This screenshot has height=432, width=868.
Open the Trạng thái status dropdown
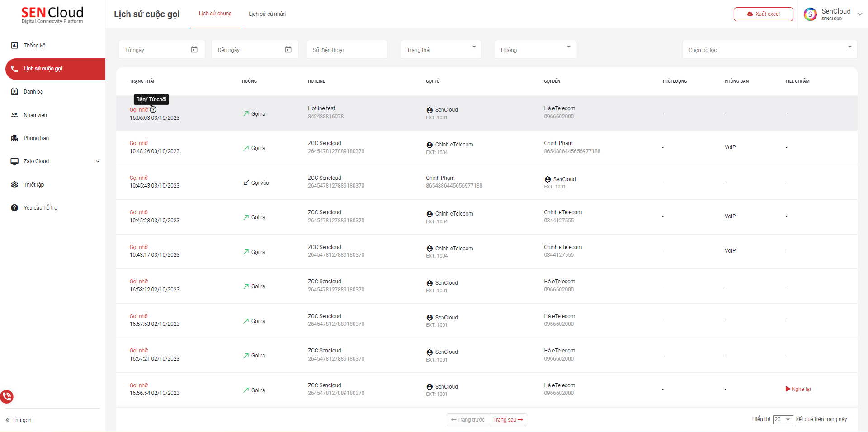click(441, 50)
